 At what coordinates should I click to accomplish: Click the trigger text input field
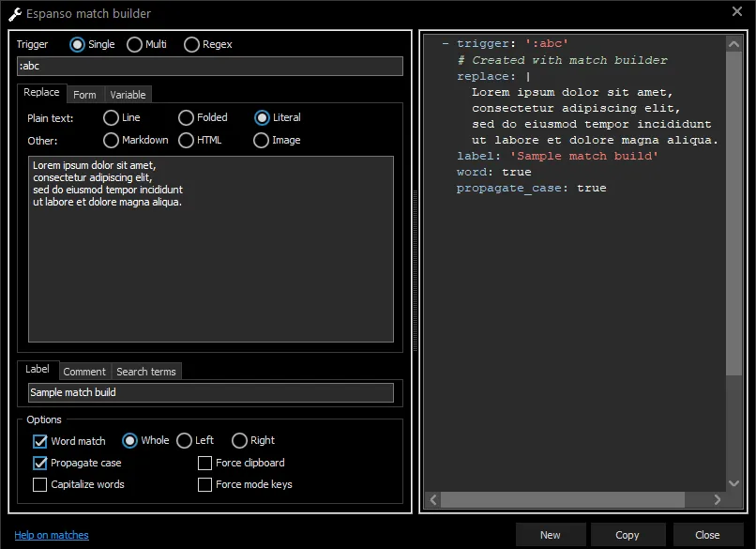210,67
